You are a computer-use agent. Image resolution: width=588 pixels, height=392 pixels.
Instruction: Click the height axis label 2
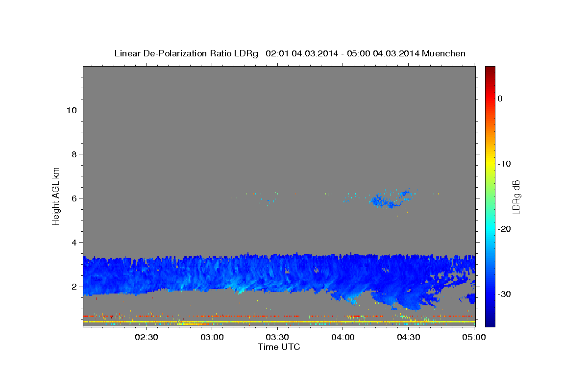pos(74,286)
